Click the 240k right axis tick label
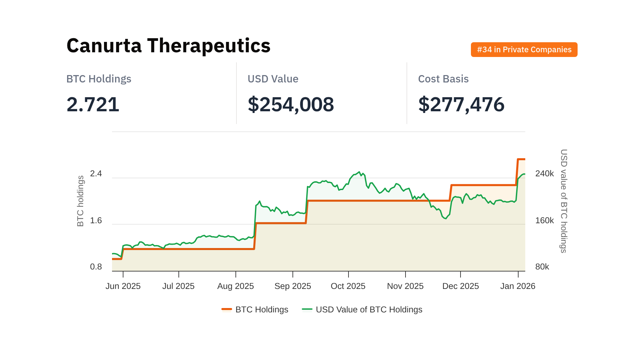Screen dimensions: 644x362 (x=544, y=174)
